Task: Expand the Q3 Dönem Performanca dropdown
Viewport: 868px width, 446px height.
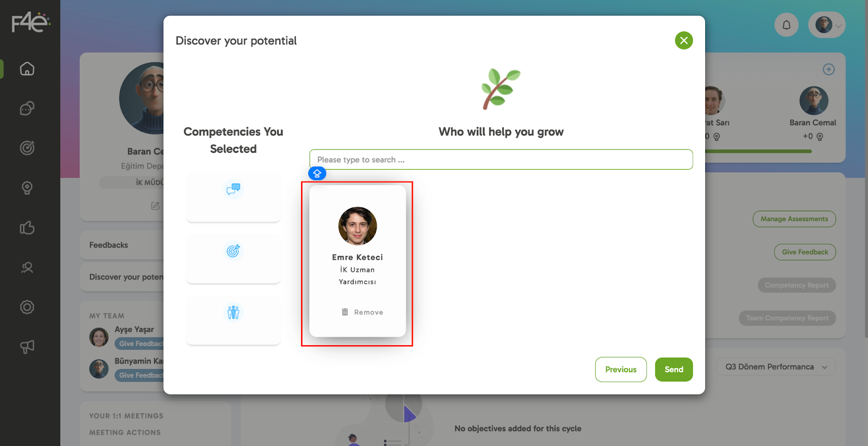Action: coord(776,367)
